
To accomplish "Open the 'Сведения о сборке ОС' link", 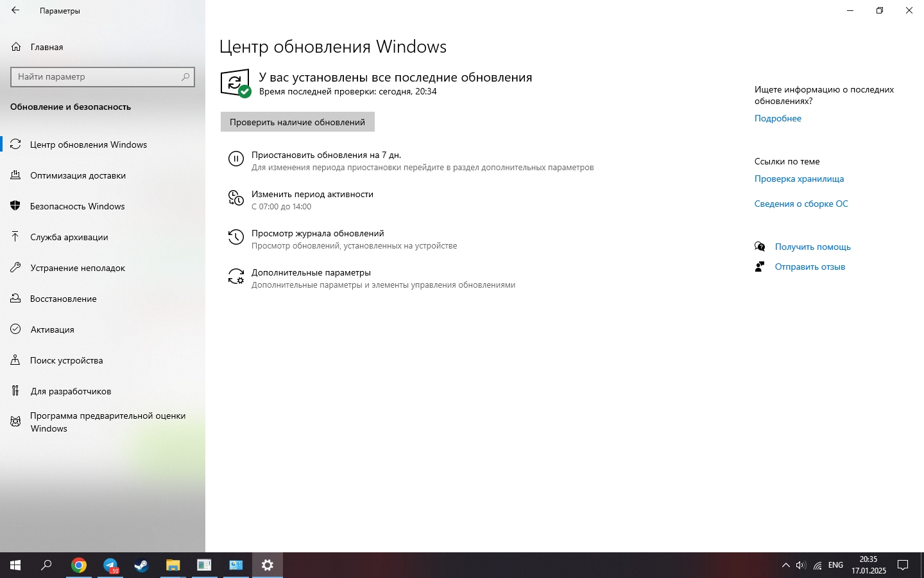I will click(x=801, y=204).
